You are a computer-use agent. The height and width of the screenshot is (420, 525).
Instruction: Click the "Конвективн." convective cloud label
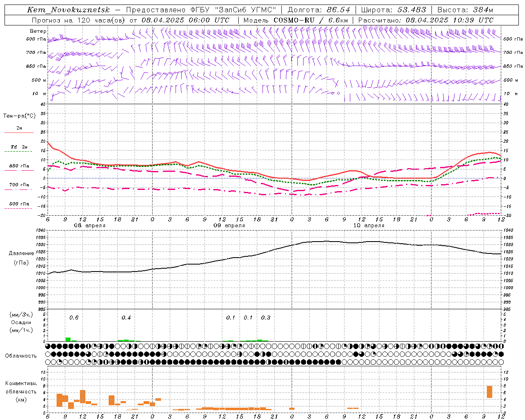tap(21, 383)
